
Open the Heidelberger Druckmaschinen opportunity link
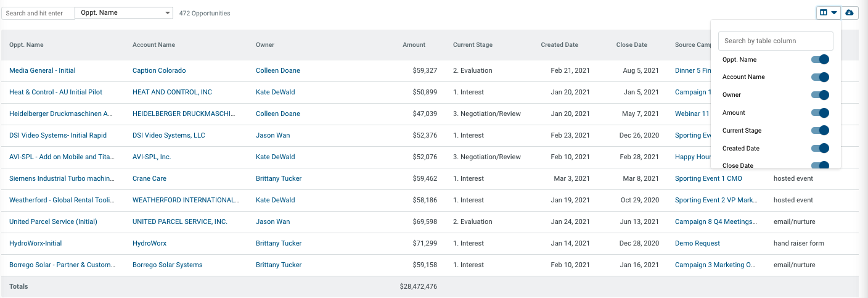pyautogui.click(x=61, y=114)
